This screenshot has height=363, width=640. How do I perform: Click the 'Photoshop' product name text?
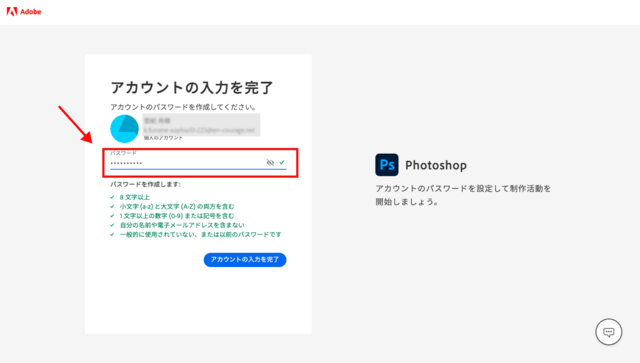(436, 165)
